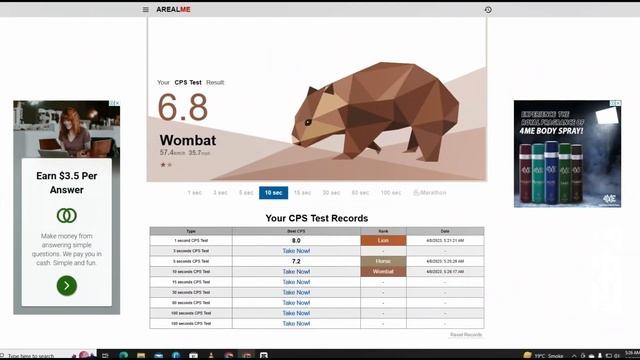
Task: Open File Explorer from the taskbar
Action: (x=141, y=356)
